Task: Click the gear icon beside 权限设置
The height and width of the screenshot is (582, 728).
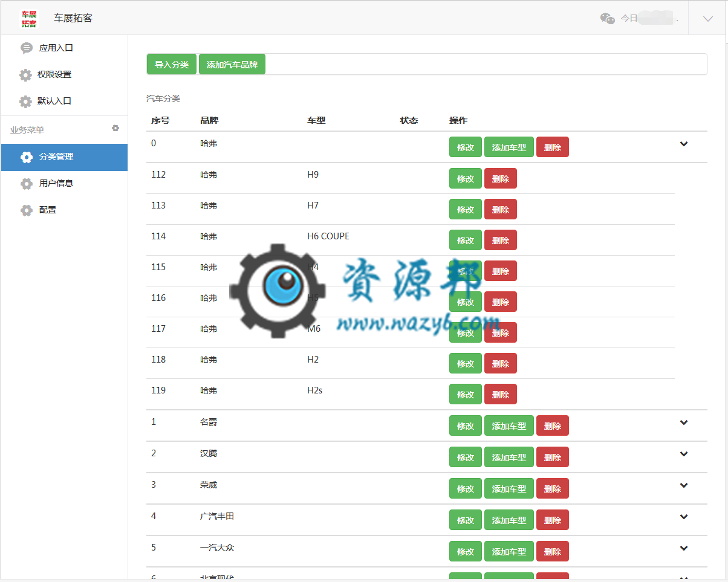Action: [x=25, y=75]
